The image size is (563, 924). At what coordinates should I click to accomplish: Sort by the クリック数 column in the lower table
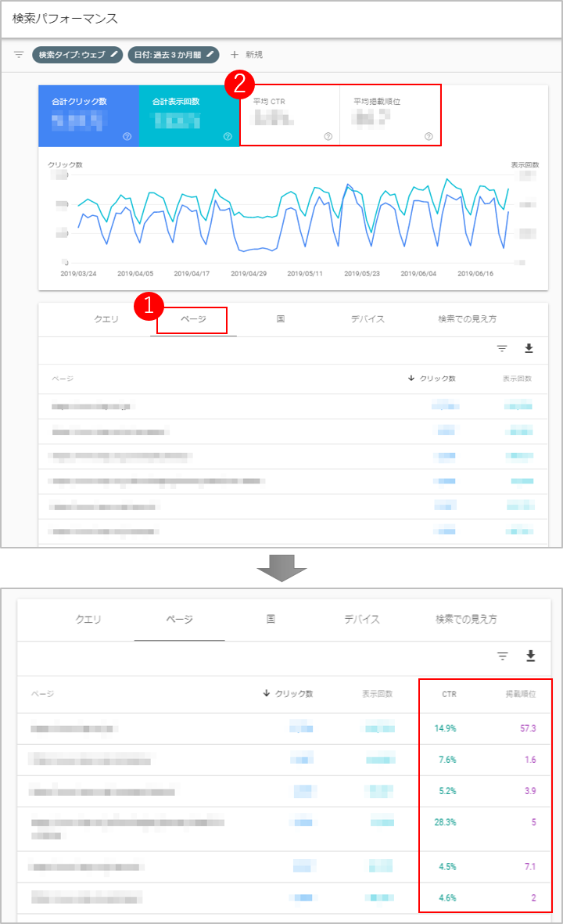(288, 694)
